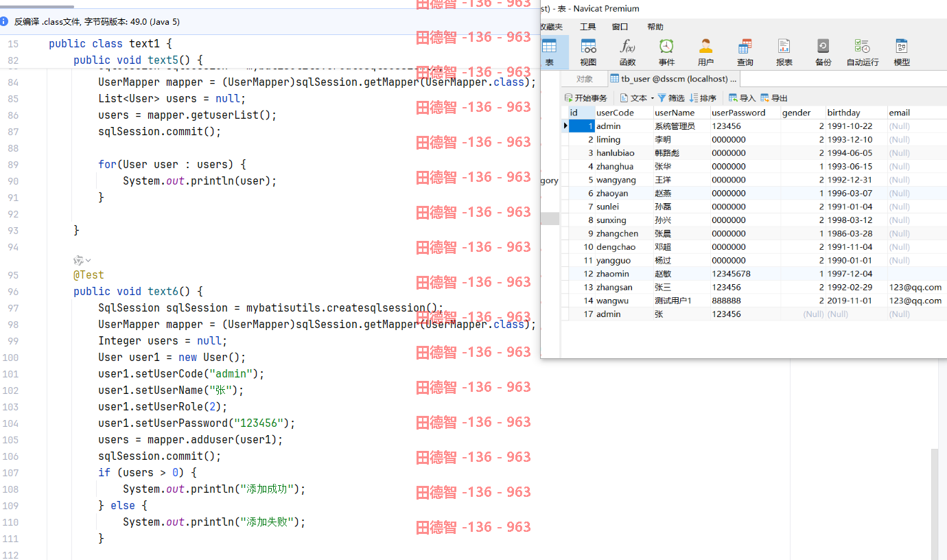Select the userCode cell 'yangguo'
947x560 pixels.
[x=623, y=260]
